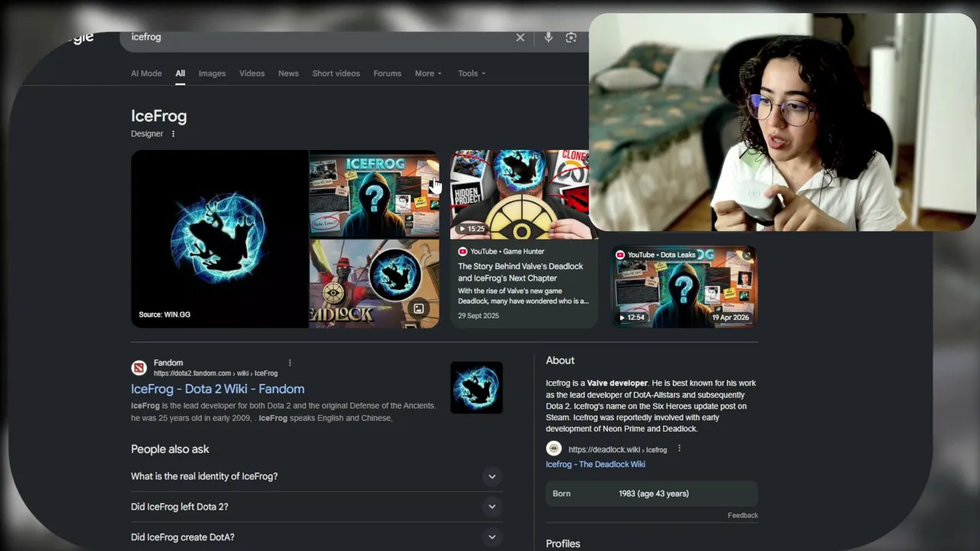
Task: Open the "IceFrog - Dota 2 Wiki - Fandom" result
Action: (x=217, y=389)
